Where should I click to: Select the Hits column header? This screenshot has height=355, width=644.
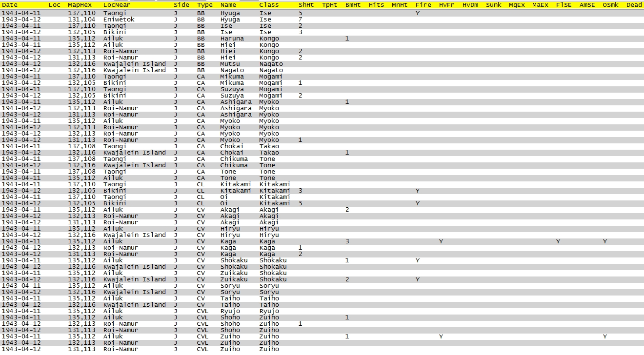[377, 5]
